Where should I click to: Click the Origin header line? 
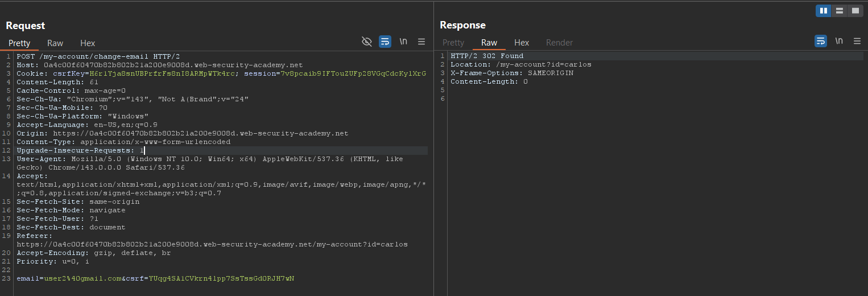[182, 133]
